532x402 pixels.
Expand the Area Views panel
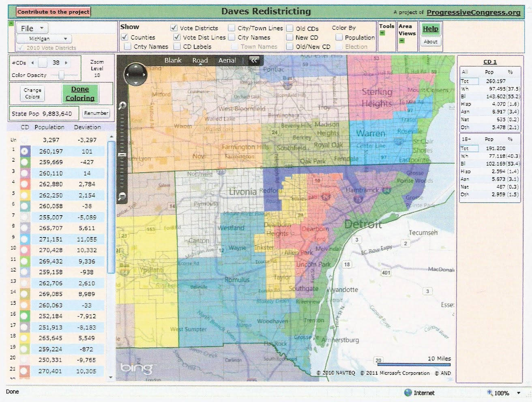[x=401, y=41]
